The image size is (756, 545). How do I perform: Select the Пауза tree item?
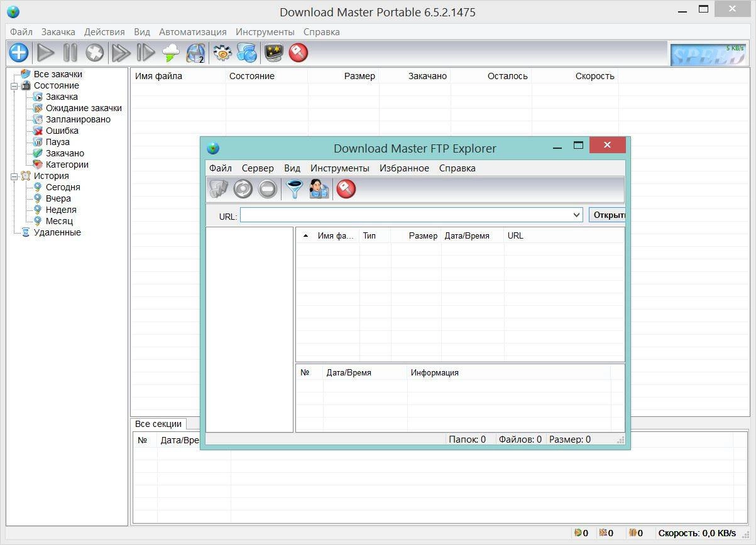pos(58,142)
